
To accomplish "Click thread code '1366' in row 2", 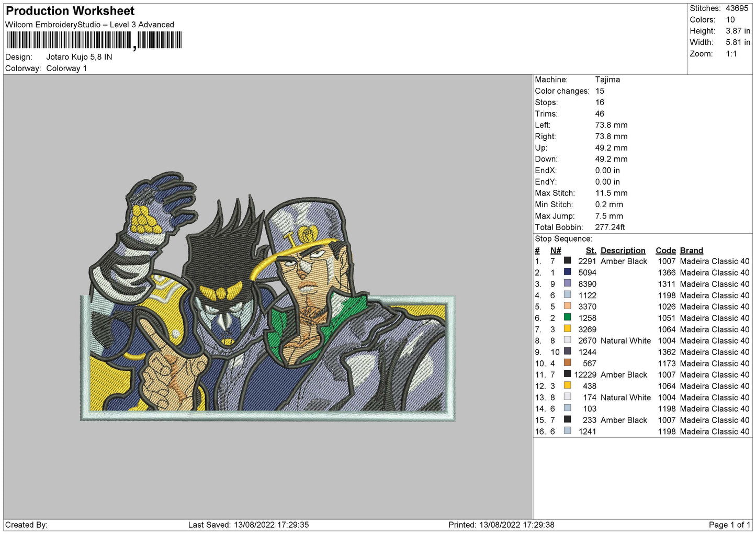I will [667, 272].
